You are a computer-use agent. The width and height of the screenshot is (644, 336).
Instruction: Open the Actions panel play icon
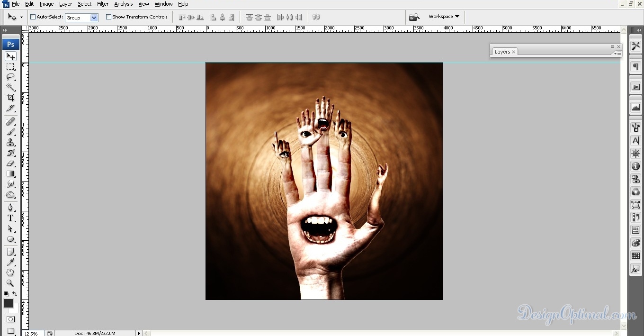(635, 87)
